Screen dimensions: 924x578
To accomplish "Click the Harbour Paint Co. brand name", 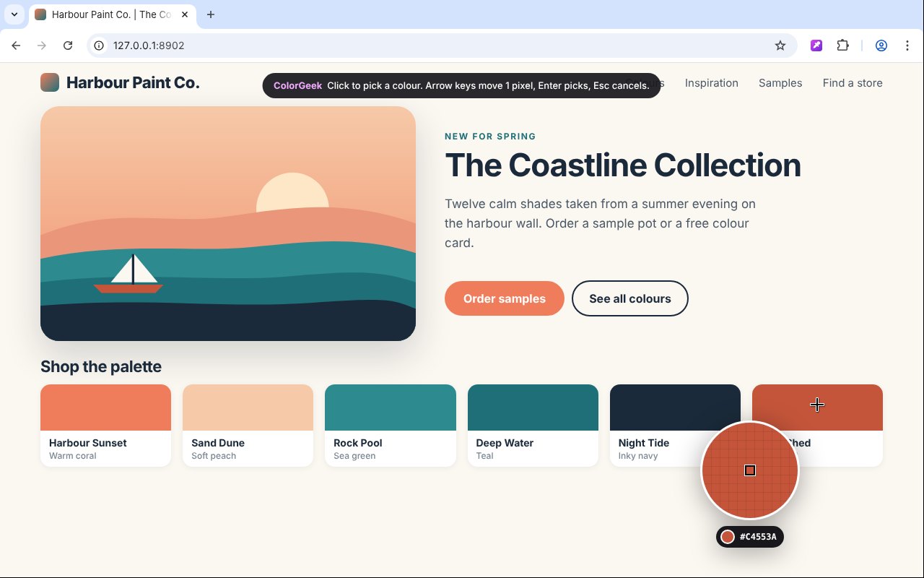I will [x=133, y=83].
